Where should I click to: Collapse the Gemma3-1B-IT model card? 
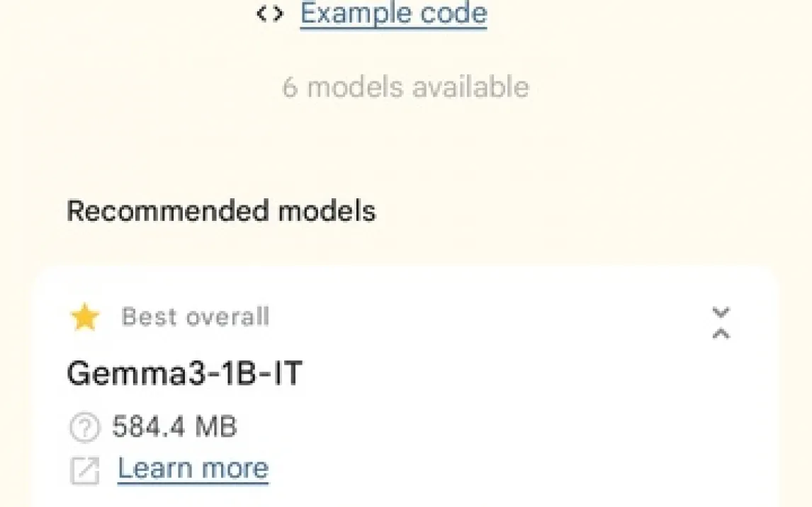pos(721,324)
